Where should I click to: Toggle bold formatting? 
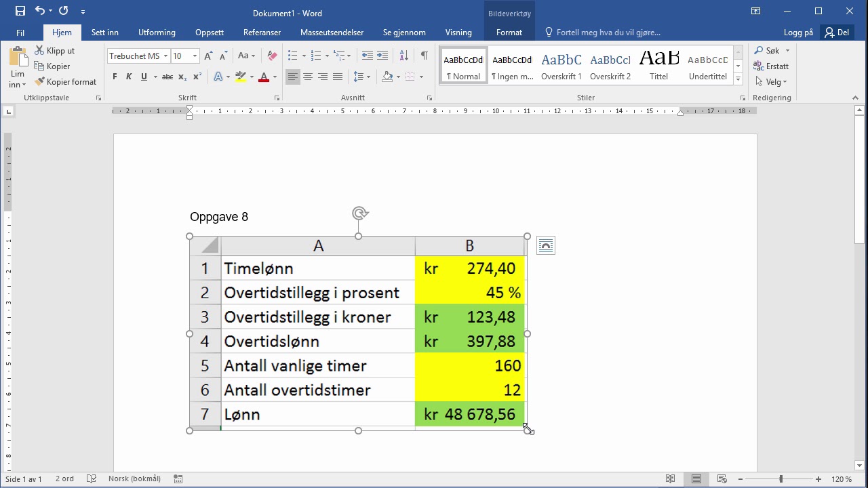115,77
